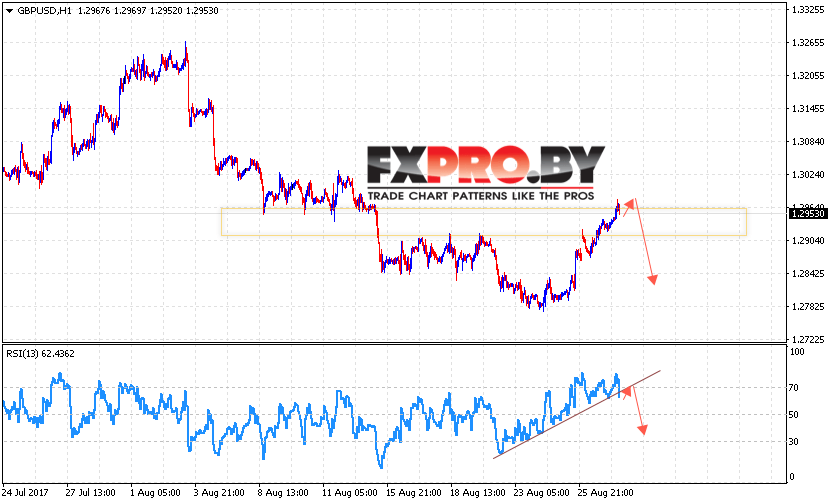Click price axis level 1.32655

[808, 43]
